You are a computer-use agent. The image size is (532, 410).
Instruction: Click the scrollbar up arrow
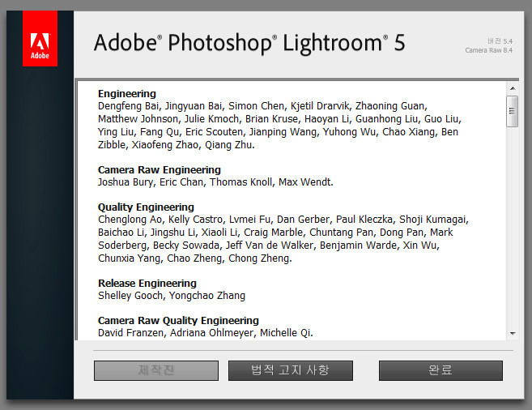coord(513,88)
